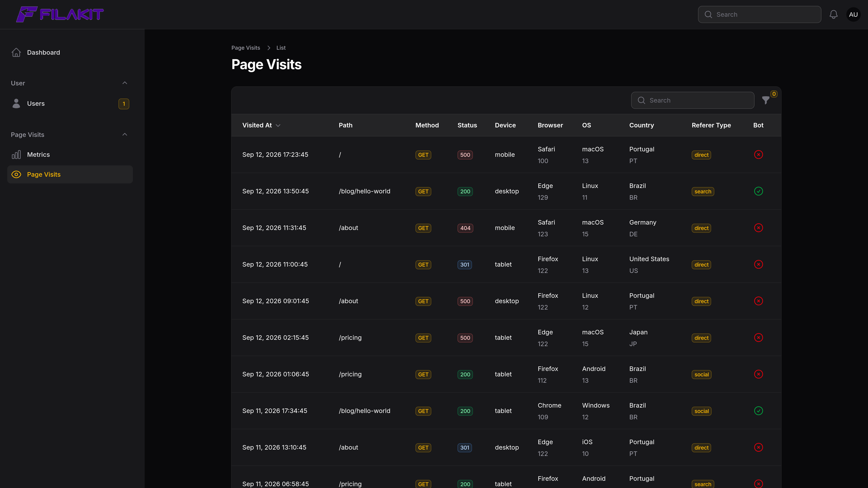Click path /blog/hello-world in 13:50:45 row
Viewport: 868px width, 488px height.
click(x=364, y=191)
